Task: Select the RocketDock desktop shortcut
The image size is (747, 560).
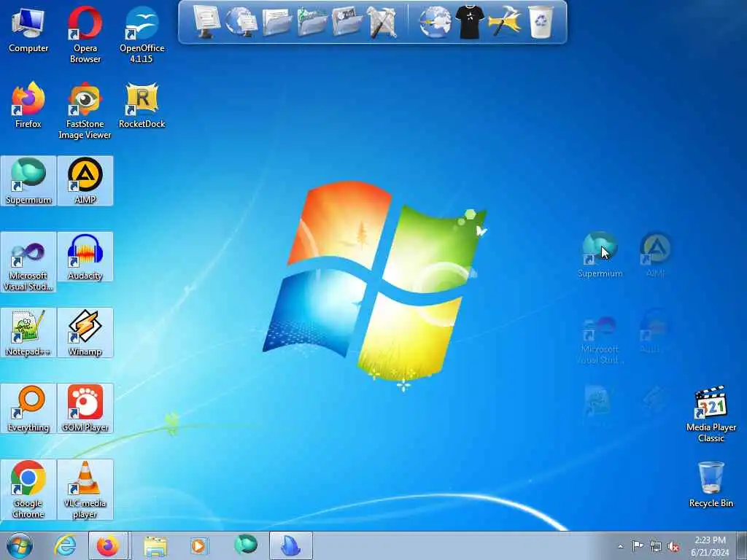Action: pos(142,106)
